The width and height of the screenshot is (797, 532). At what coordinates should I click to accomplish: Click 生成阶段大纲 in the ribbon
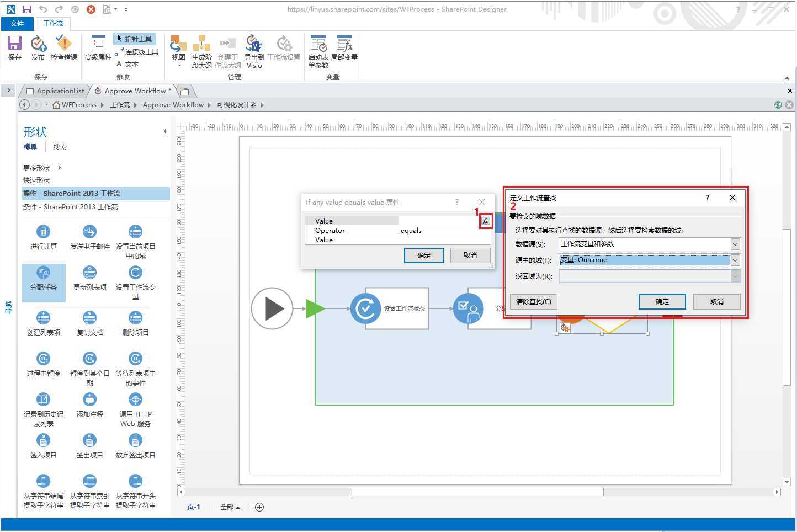[201, 51]
